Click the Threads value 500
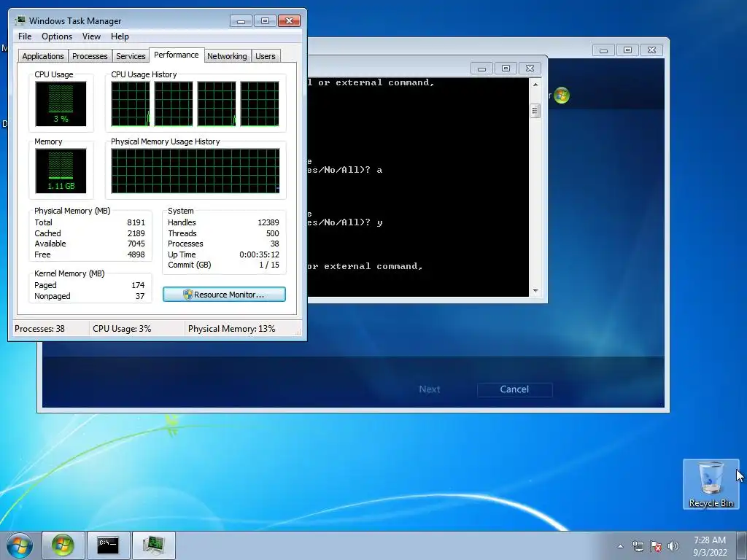 [x=273, y=233]
